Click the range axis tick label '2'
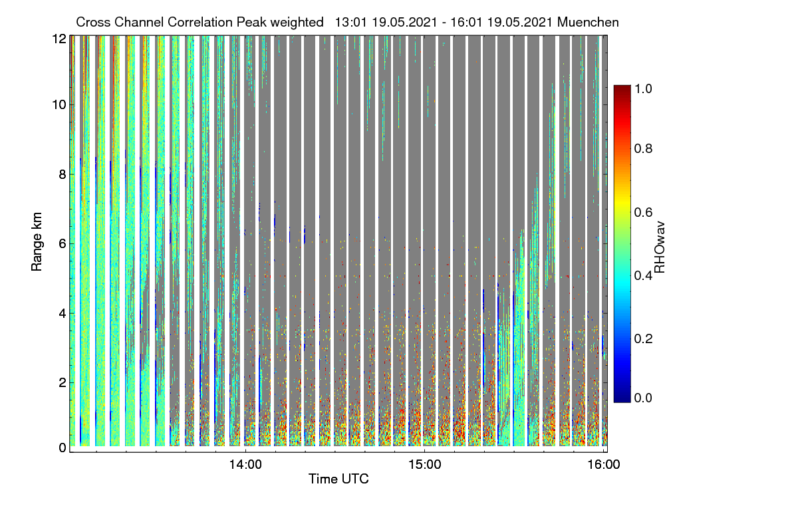This screenshot has width=798, height=532. point(63,382)
